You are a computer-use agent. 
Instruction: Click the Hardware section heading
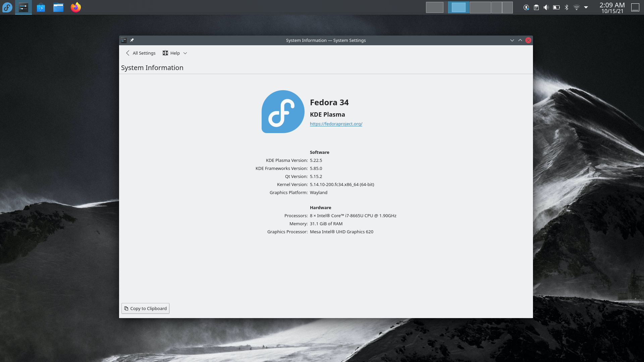321,207
